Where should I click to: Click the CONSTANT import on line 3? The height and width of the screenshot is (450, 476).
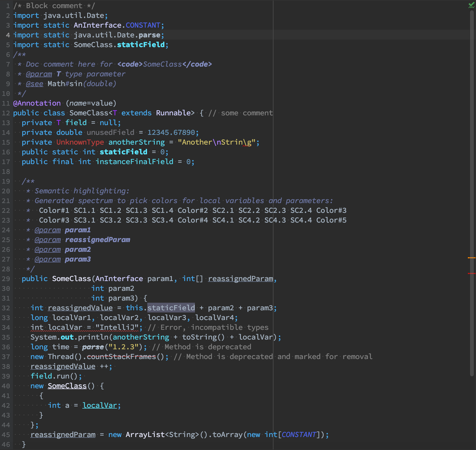[143, 25]
